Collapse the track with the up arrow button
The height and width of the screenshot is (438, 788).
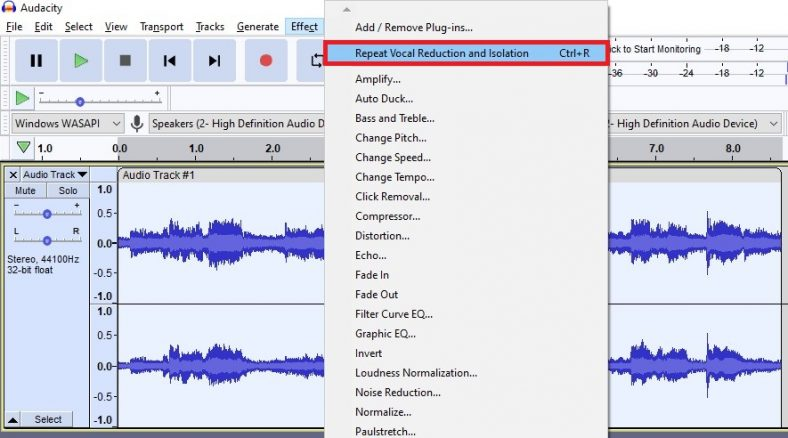click(13, 419)
